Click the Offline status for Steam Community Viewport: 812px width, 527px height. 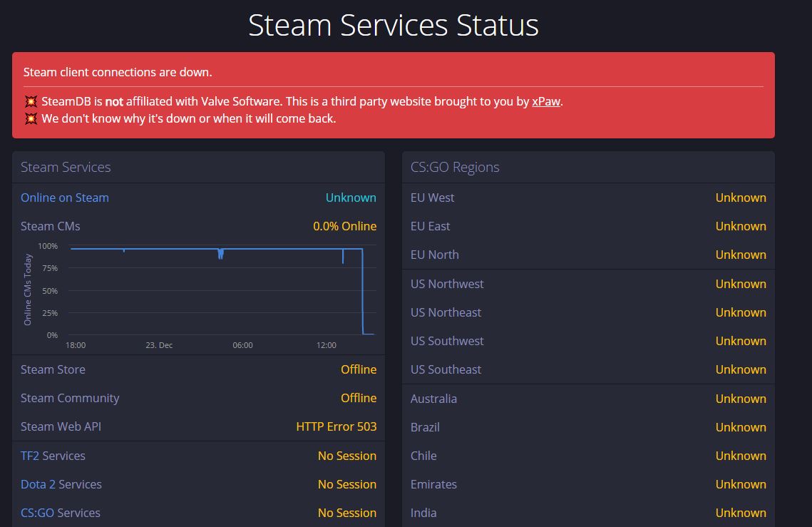[359, 399]
